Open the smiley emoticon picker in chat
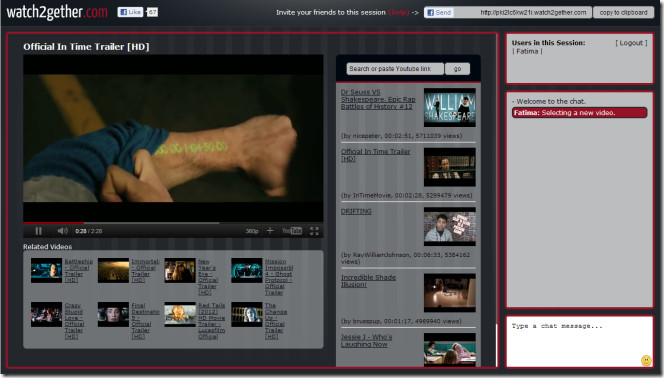664x378 pixels. point(646,360)
